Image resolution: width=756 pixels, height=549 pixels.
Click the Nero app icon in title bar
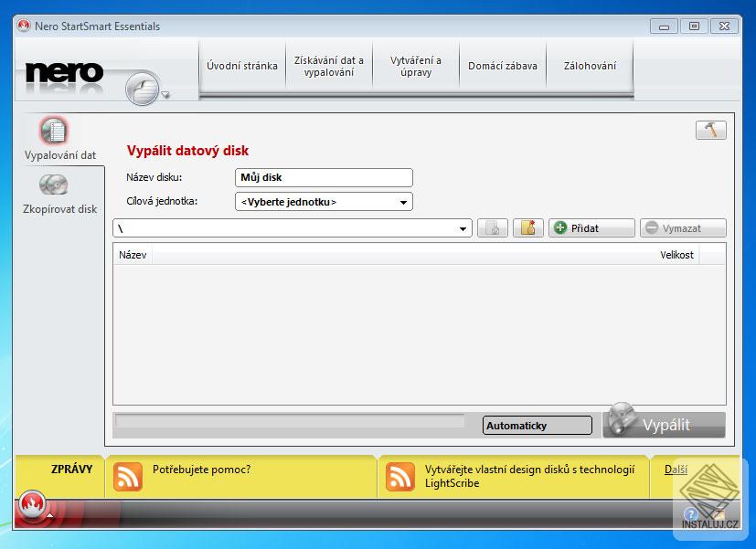tap(24, 26)
